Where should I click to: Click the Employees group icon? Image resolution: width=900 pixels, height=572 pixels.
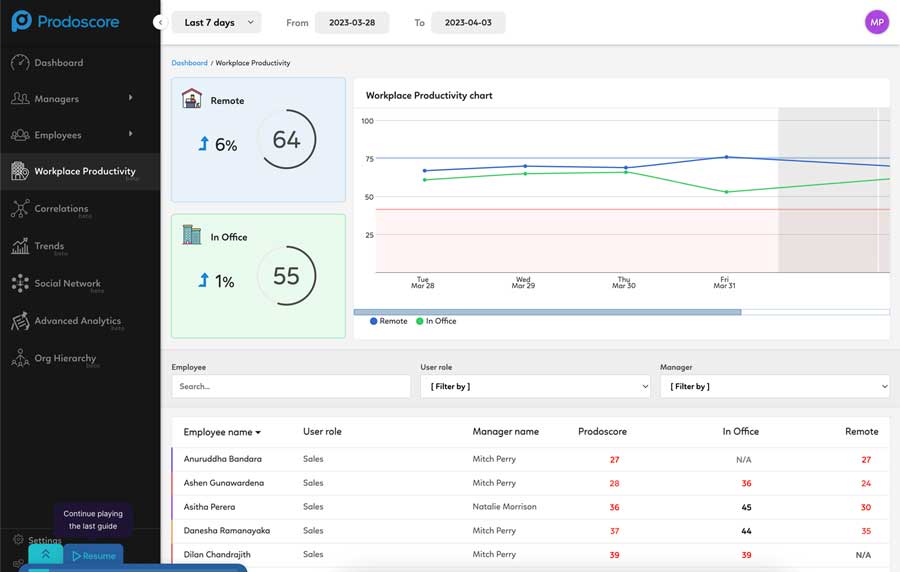[20, 135]
